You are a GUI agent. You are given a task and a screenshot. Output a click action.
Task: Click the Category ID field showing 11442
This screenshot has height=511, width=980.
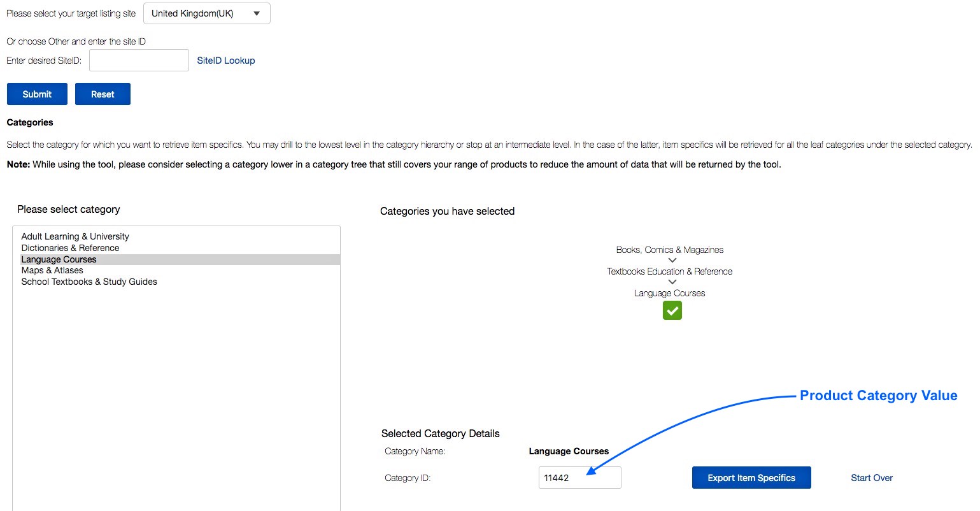[x=579, y=478]
